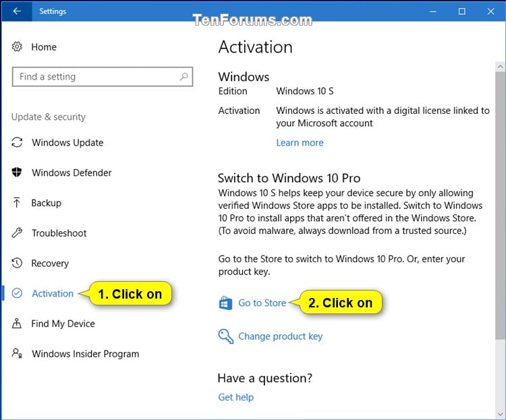Screen dimensions: 506x420
Task: Click the 'Windows 10 S' edition text
Action: 305,91
